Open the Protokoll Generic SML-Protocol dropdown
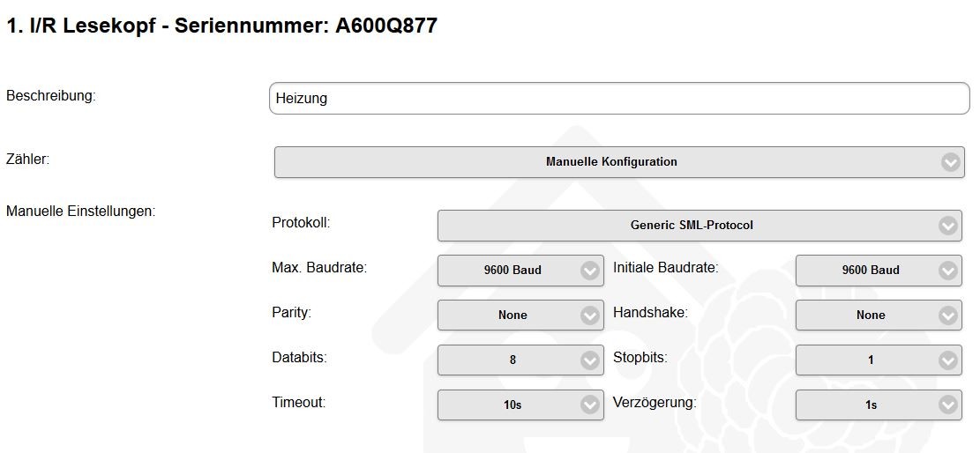This screenshot has height=453, width=980. click(691, 226)
